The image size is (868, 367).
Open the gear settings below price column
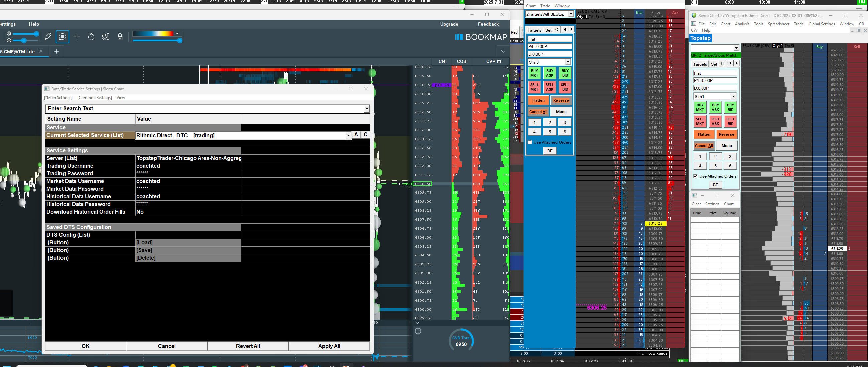pyautogui.click(x=418, y=331)
